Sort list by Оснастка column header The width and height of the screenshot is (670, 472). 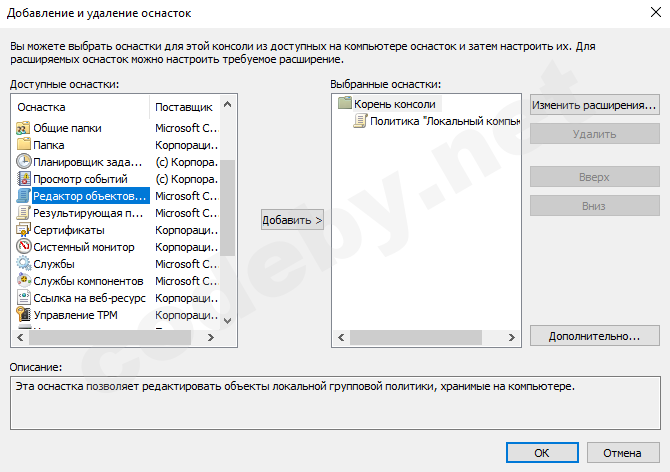(x=81, y=107)
